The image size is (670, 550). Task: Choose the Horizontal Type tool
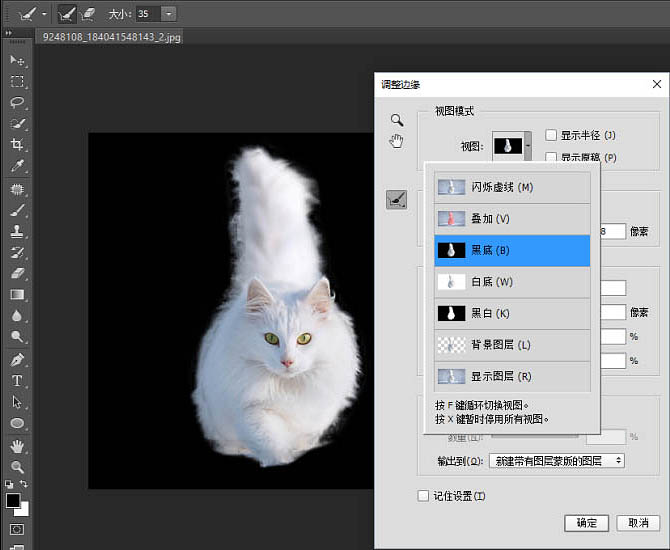pos(17,381)
